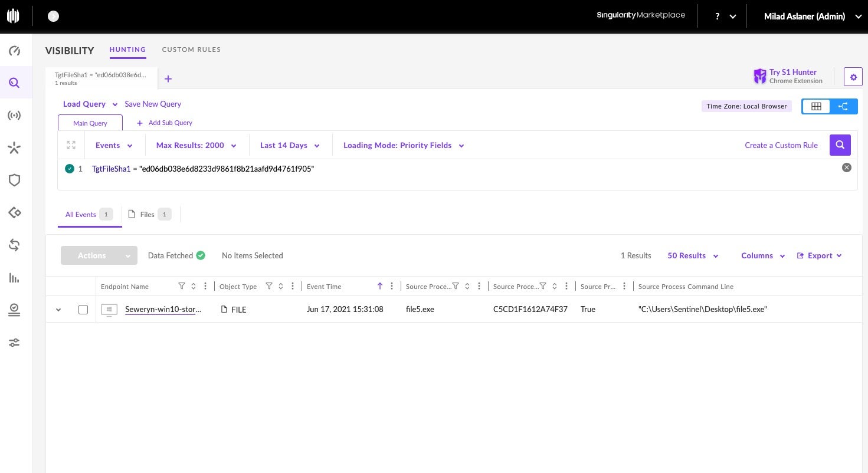868x473 pixels.
Task: Expand the Max Results: 2000 dropdown
Action: coord(196,146)
